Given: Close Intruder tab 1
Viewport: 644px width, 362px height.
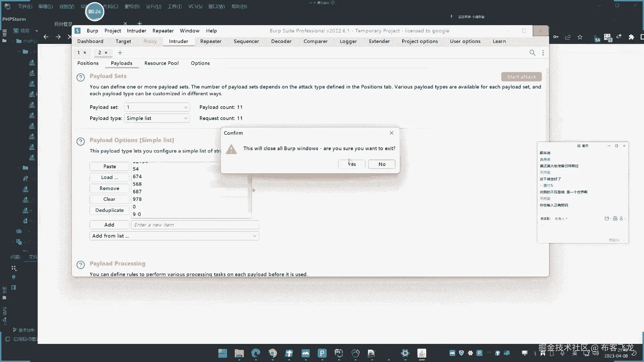Looking at the screenshot, I should pyautogui.click(x=85, y=53).
